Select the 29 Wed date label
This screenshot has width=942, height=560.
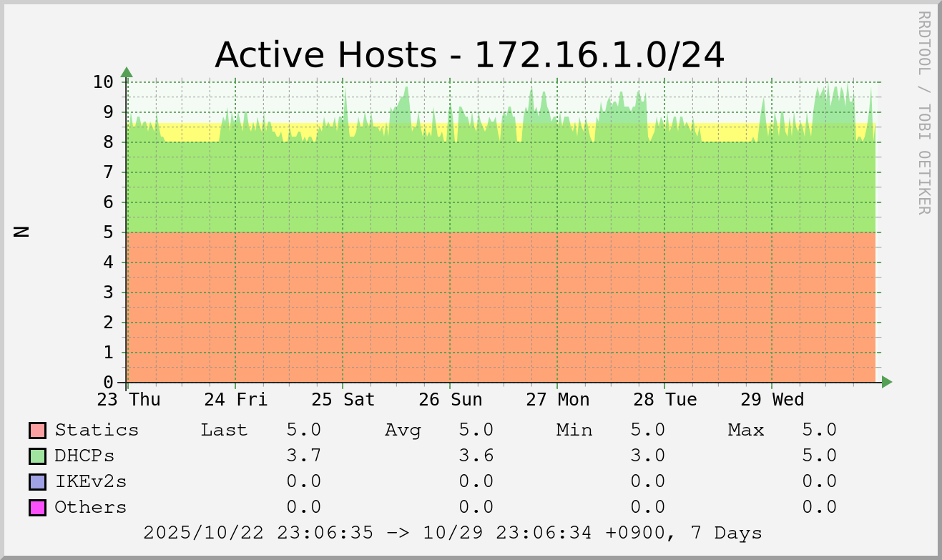(x=772, y=400)
